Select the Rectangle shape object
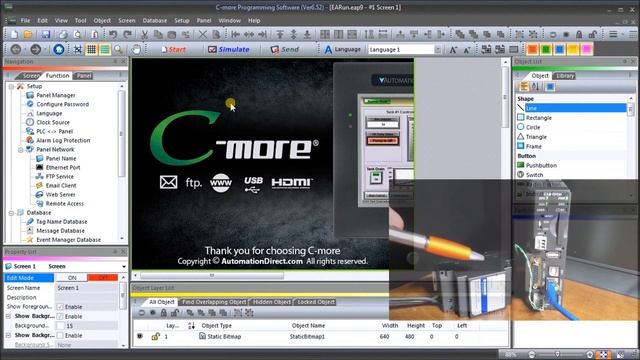The height and width of the screenshot is (360, 640). click(x=538, y=118)
